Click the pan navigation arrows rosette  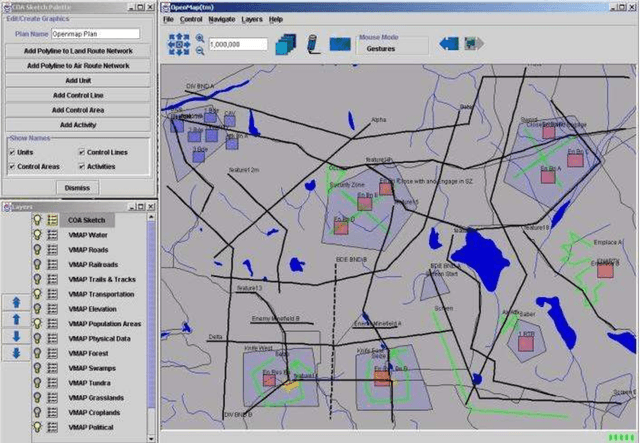pyautogui.click(x=178, y=44)
